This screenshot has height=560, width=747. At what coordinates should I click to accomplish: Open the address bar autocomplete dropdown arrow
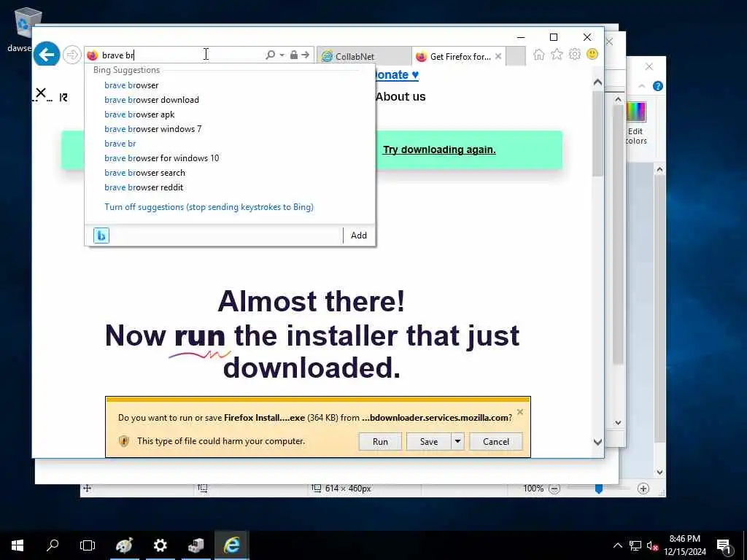(282, 55)
